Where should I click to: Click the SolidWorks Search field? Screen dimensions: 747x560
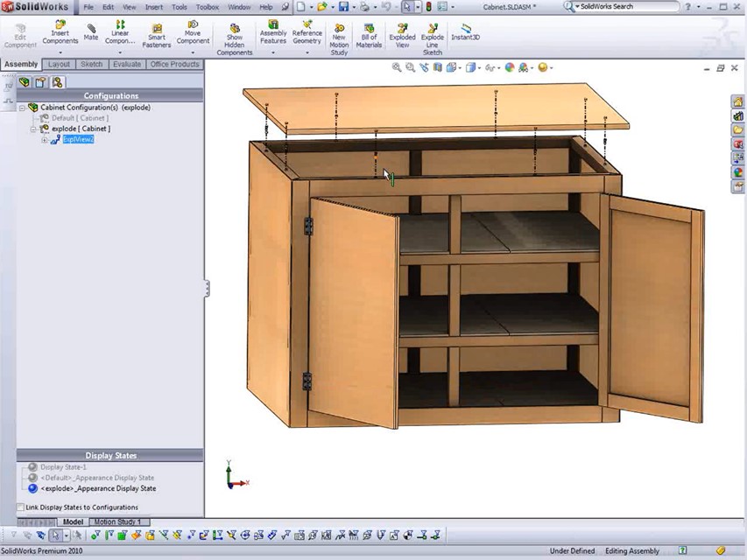click(x=613, y=7)
